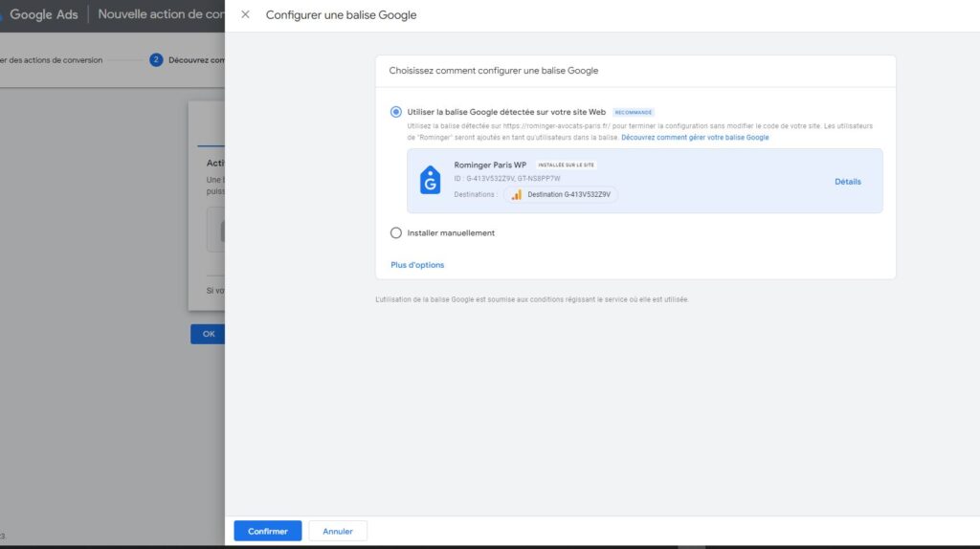
Task: Select 'Utiliser la balise Google détectée' radio
Action: tap(396, 112)
